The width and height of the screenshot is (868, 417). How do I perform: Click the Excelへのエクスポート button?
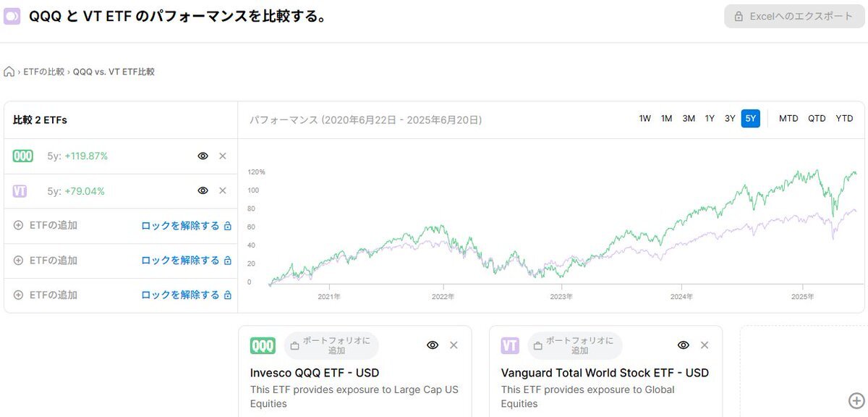[794, 16]
